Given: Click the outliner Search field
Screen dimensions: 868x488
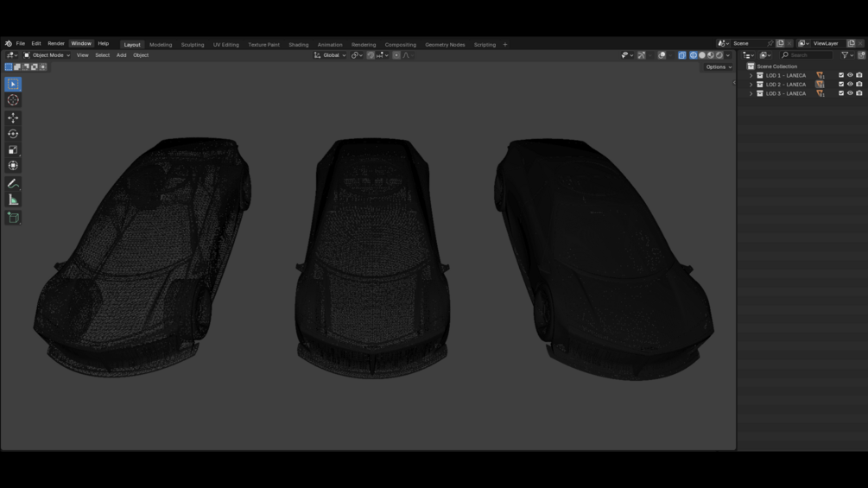Looking at the screenshot, I should [x=806, y=55].
